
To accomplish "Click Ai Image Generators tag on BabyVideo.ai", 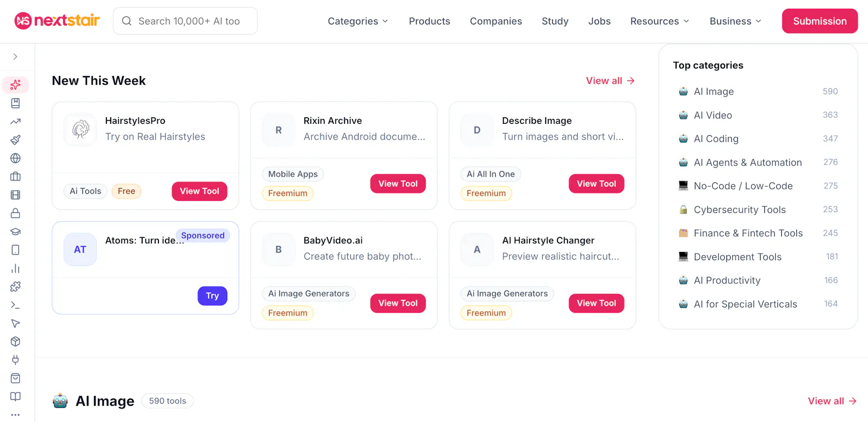I will [309, 293].
